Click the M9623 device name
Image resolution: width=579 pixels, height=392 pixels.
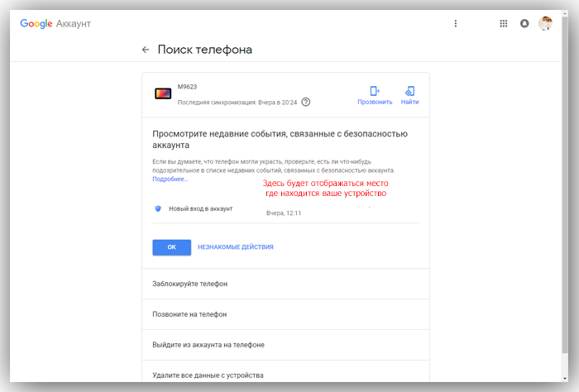[x=187, y=87]
